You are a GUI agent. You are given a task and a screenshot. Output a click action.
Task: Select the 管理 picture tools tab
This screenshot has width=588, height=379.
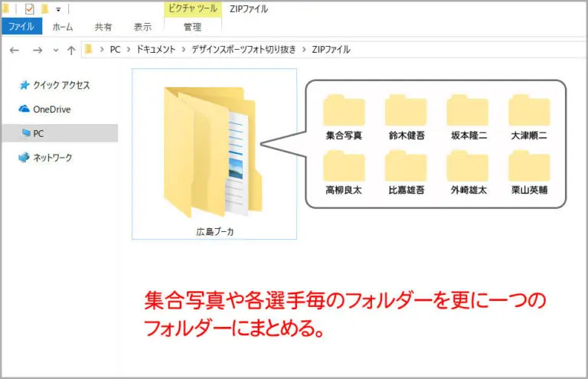pos(192,27)
